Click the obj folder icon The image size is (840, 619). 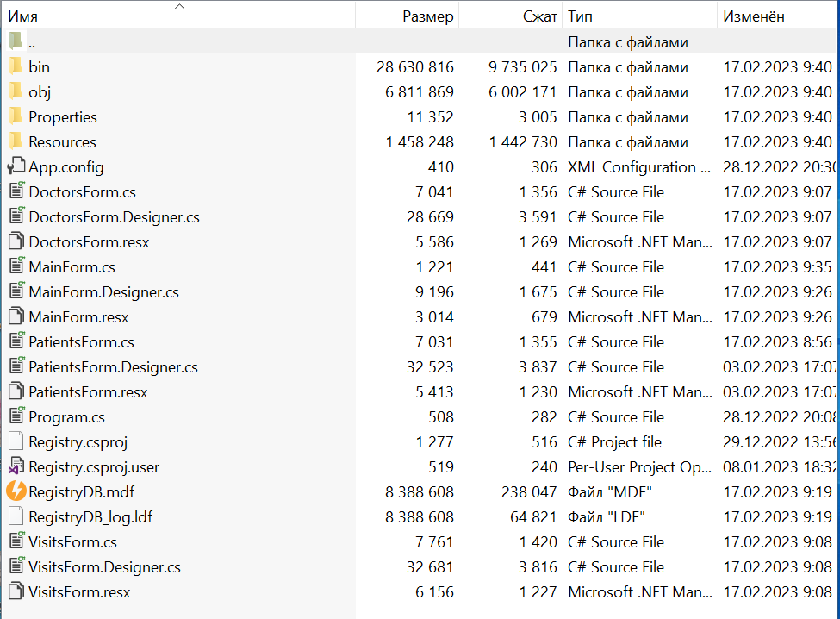point(16,91)
